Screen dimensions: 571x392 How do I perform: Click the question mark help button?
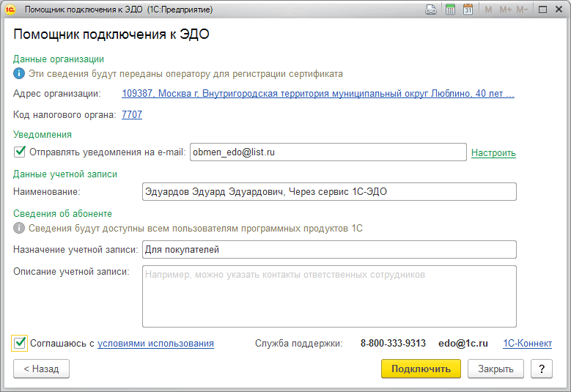(x=541, y=369)
